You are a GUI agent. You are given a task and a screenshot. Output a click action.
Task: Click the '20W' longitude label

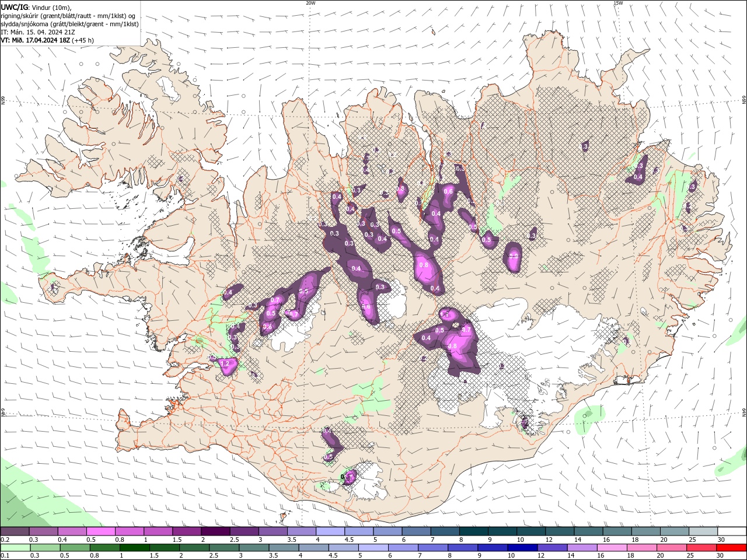(x=310, y=2)
